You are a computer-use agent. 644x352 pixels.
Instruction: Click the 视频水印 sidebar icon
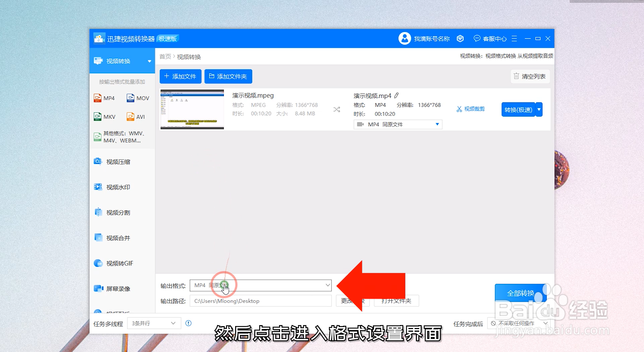click(x=98, y=187)
